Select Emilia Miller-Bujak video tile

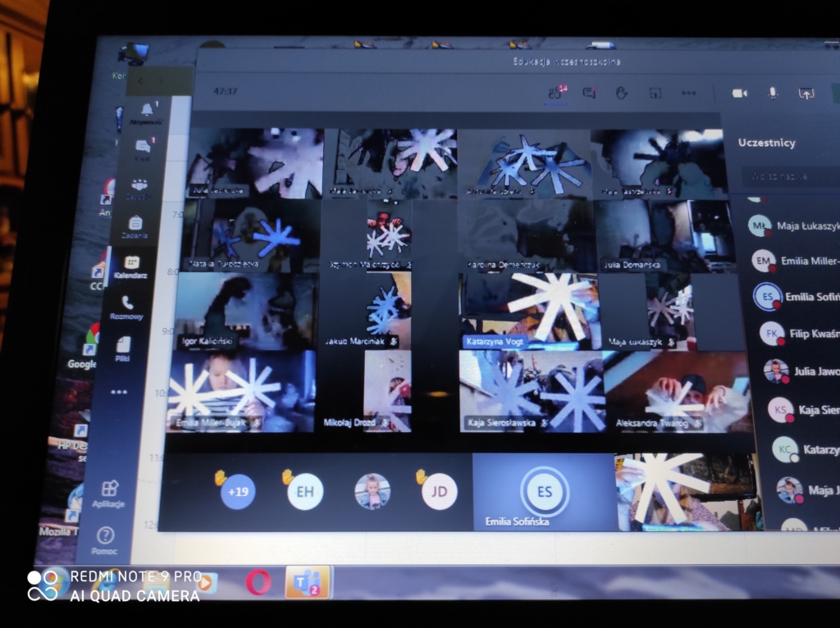(242, 391)
